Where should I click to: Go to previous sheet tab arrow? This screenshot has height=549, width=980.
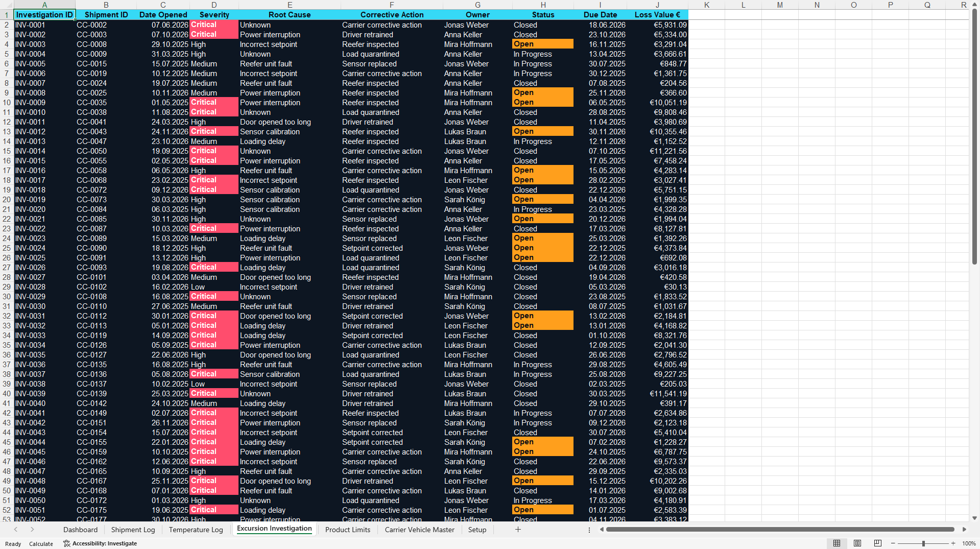[16, 530]
